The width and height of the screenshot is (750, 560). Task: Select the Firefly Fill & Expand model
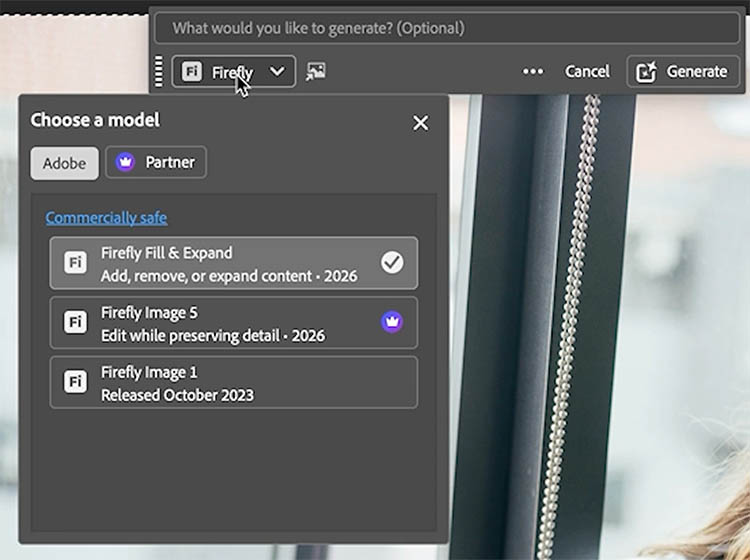click(x=233, y=264)
